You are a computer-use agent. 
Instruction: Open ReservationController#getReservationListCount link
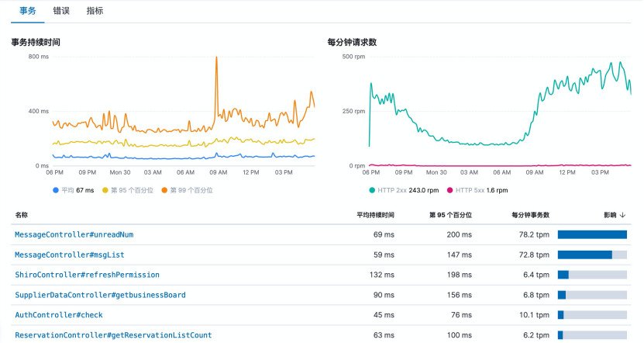pos(113,335)
